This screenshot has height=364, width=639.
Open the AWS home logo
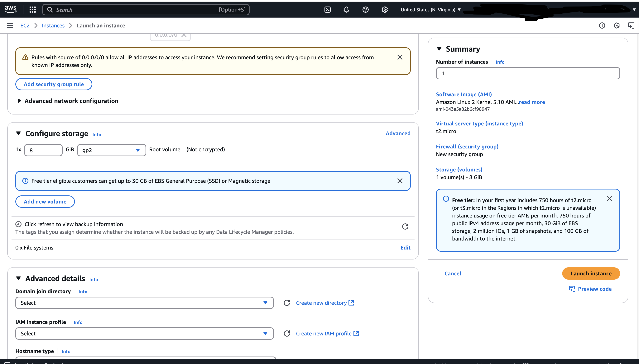11,9
